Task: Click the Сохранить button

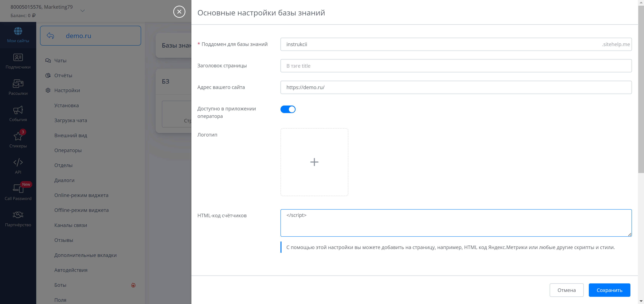Action: point(609,290)
